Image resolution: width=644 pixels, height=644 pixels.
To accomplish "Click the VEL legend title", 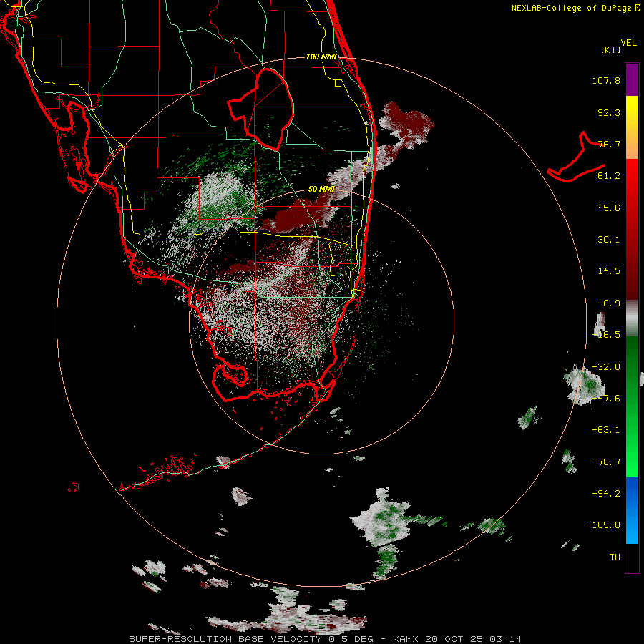I will (x=628, y=42).
